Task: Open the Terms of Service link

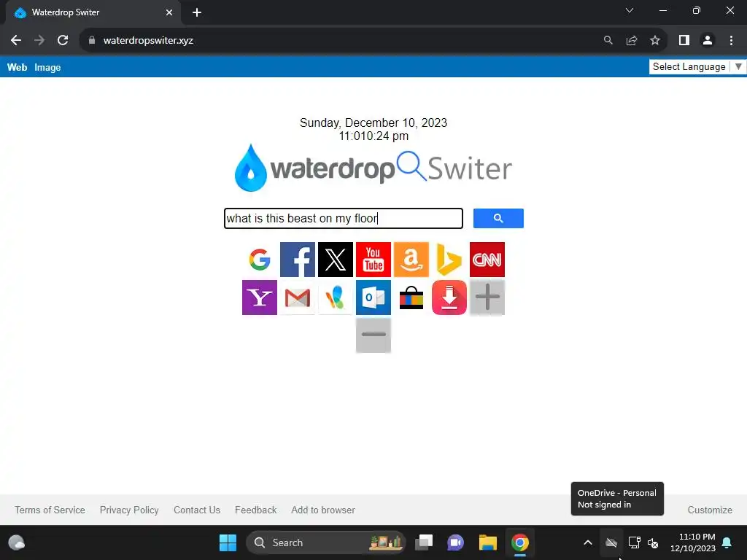Action: click(50, 510)
